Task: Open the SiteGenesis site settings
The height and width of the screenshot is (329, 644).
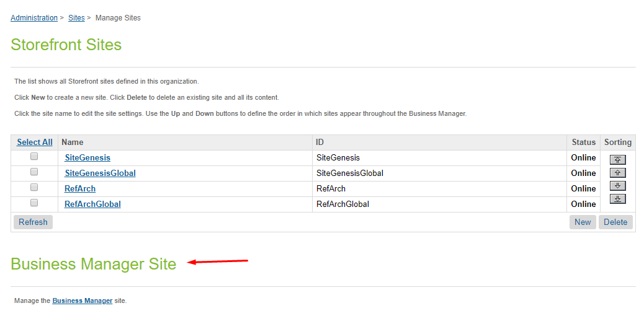Action: [87, 158]
